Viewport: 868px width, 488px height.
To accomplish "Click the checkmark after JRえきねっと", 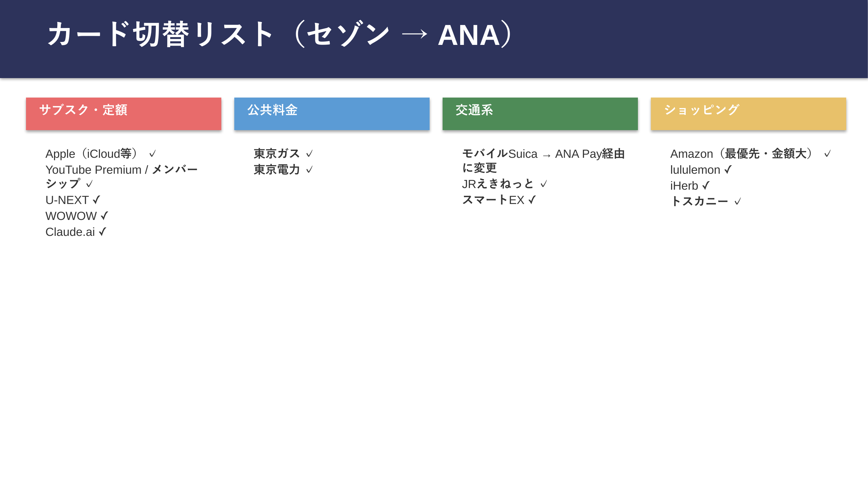I will [544, 184].
